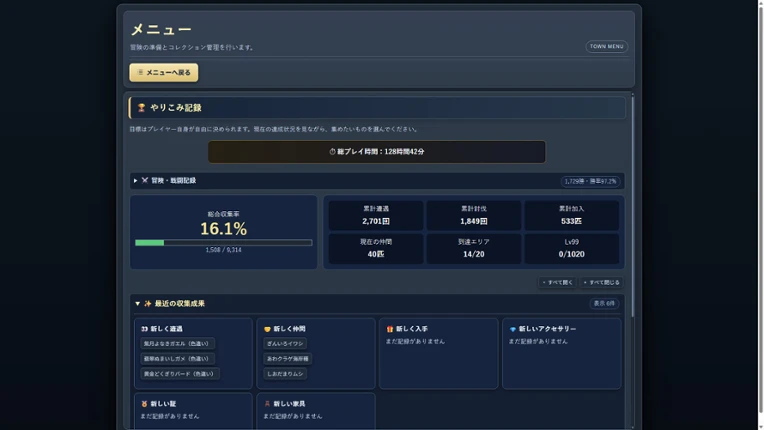764x430 pixels.
Task: Click the TOWN MENU badge
Action: coord(607,46)
